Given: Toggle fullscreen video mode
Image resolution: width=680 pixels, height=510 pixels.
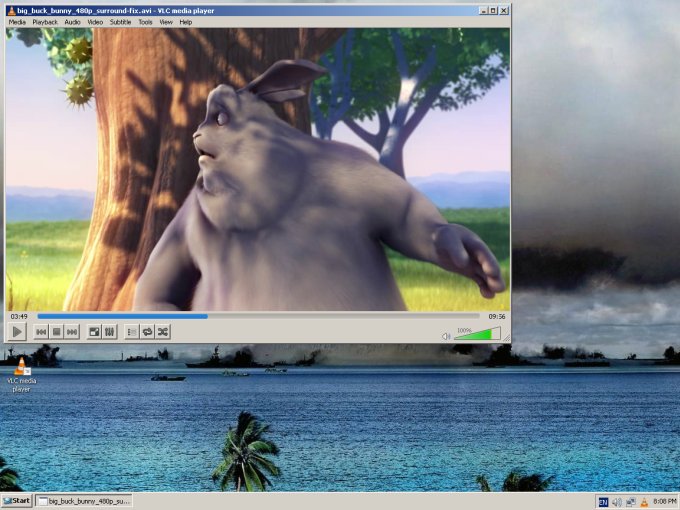Looking at the screenshot, I should [94, 332].
